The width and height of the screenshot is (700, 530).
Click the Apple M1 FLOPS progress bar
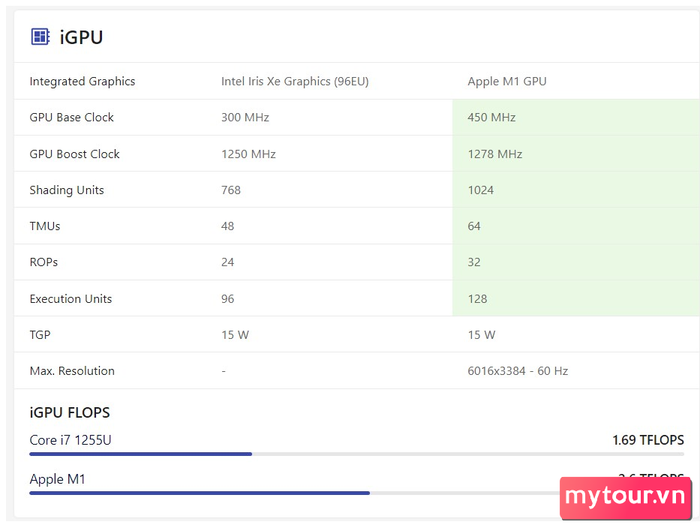coord(295,493)
